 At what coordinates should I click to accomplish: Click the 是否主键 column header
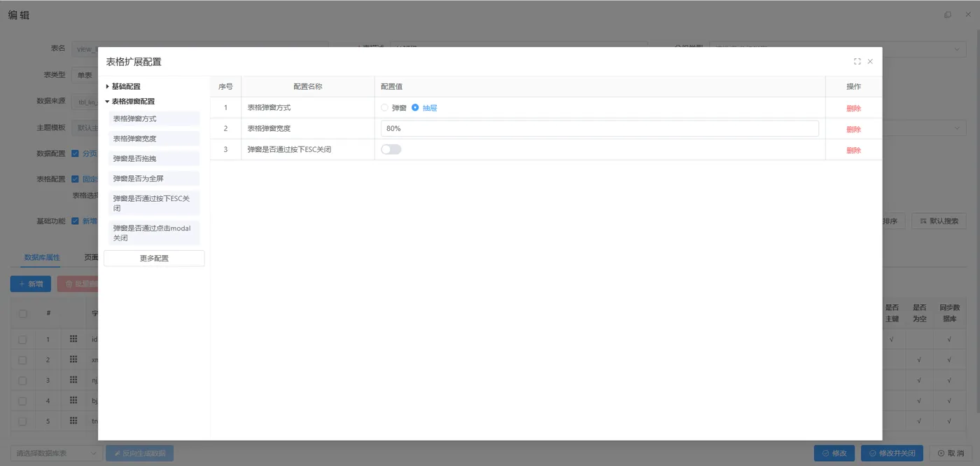click(x=892, y=313)
